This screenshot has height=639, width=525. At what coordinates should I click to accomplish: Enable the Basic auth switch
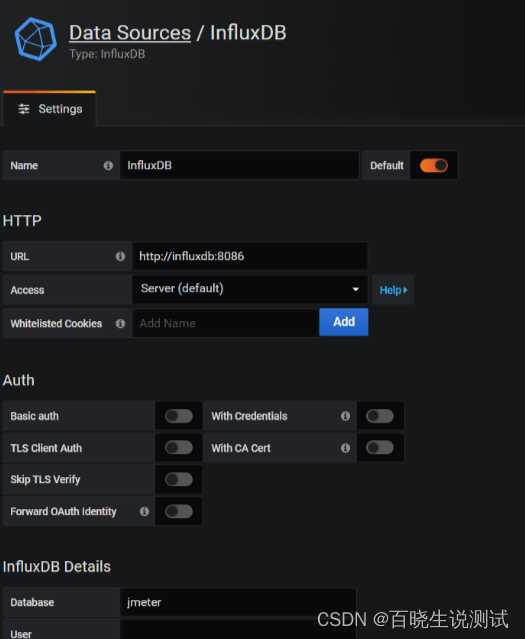[x=179, y=416]
